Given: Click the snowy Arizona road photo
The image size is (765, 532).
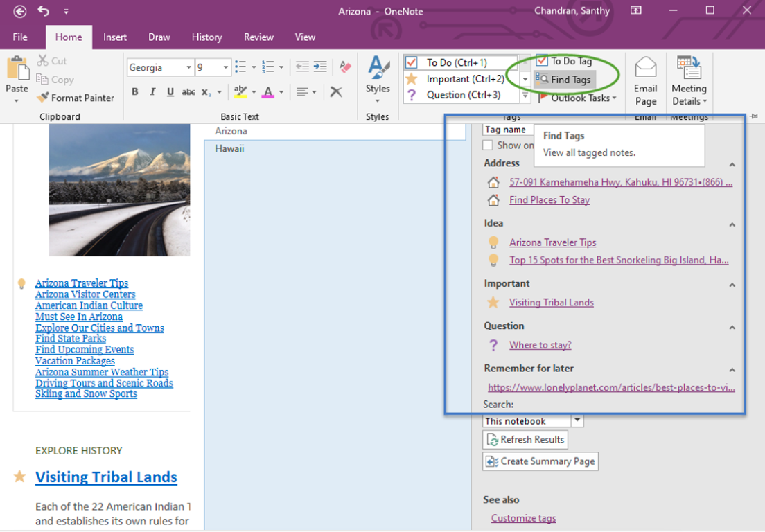Looking at the screenshot, I should coord(119,190).
